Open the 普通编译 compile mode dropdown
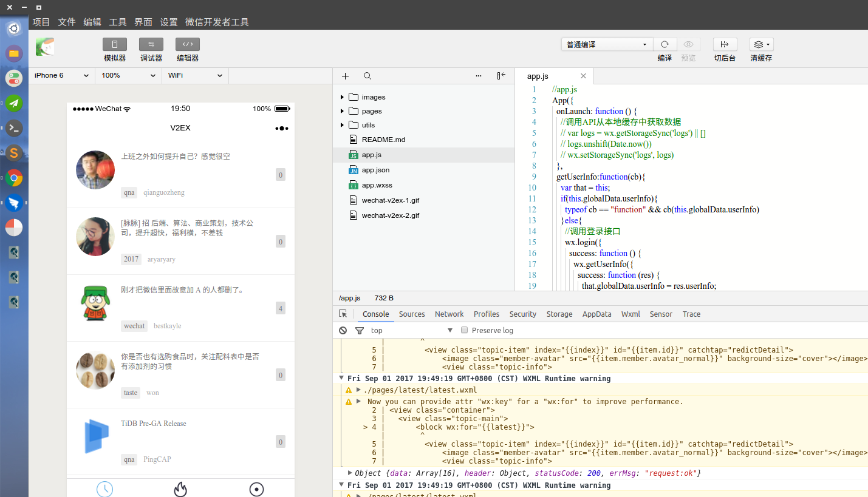Image resolution: width=868 pixels, height=497 pixels. tap(606, 44)
